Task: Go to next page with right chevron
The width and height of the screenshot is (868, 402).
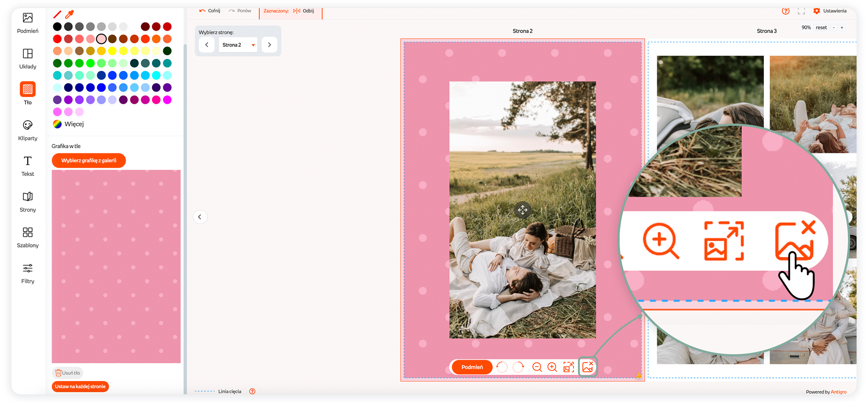Action: [x=269, y=45]
